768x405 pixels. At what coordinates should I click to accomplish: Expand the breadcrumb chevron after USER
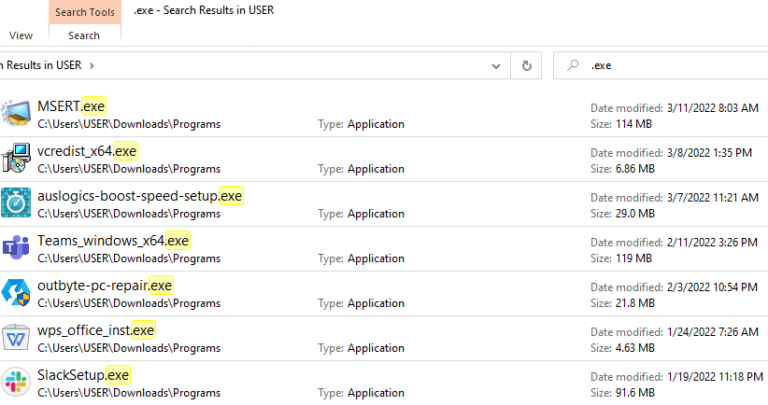click(92, 66)
